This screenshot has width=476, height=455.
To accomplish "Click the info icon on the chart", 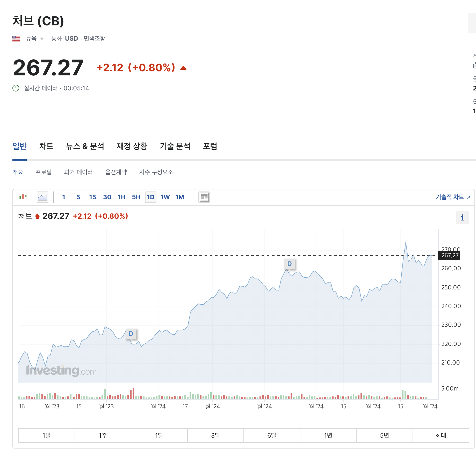I will click(x=462, y=217).
